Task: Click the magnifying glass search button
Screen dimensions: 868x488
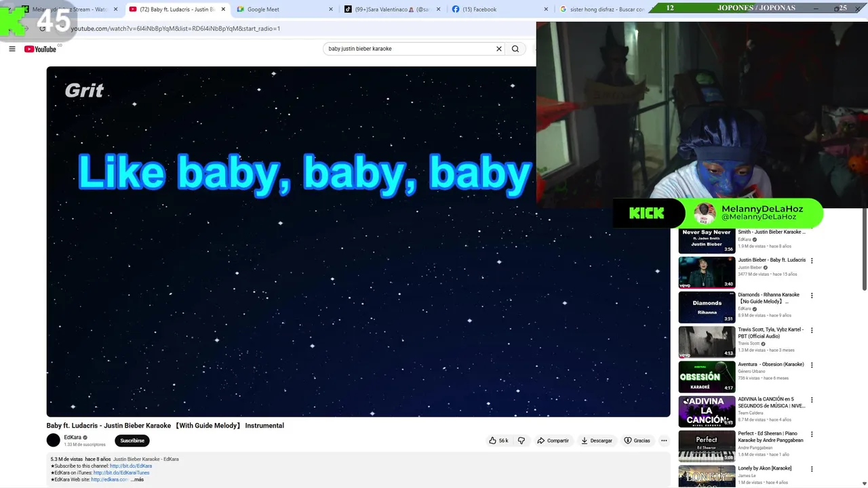Action: [515, 49]
